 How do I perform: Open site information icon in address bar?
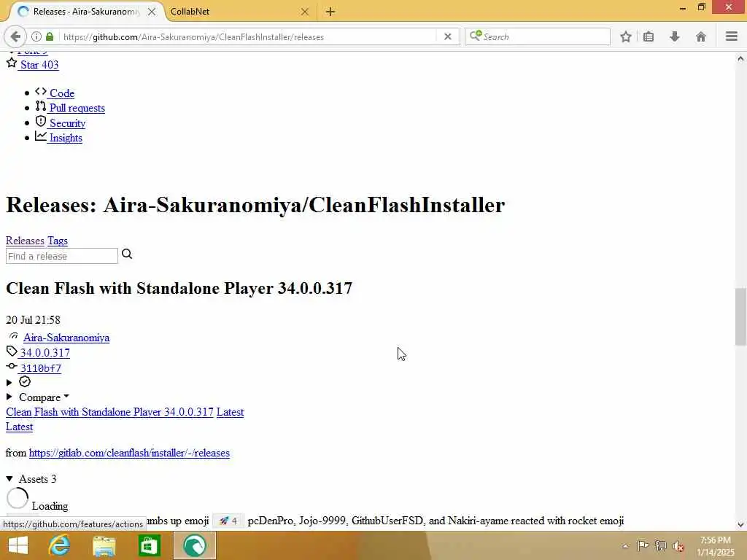(36, 36)
